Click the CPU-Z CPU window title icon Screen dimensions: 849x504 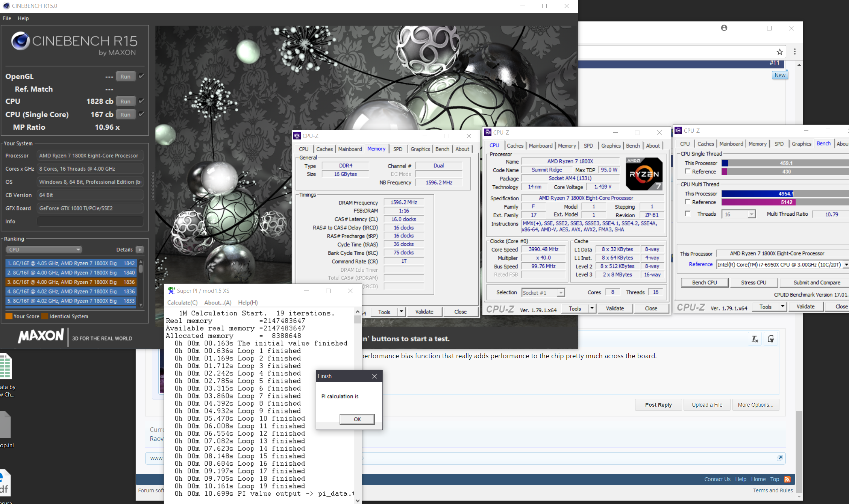[488, 132]
